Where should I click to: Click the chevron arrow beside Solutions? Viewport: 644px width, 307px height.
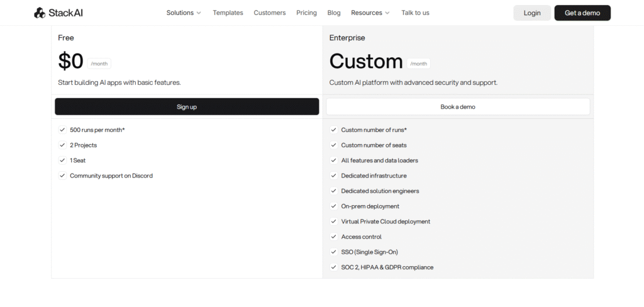199,13
